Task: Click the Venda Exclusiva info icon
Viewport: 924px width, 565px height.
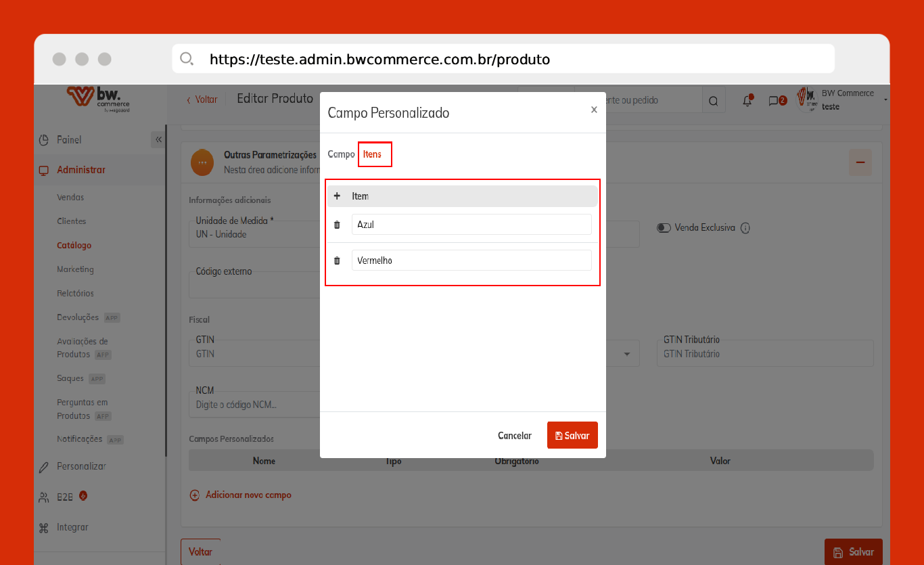Action: click(745, 228)
